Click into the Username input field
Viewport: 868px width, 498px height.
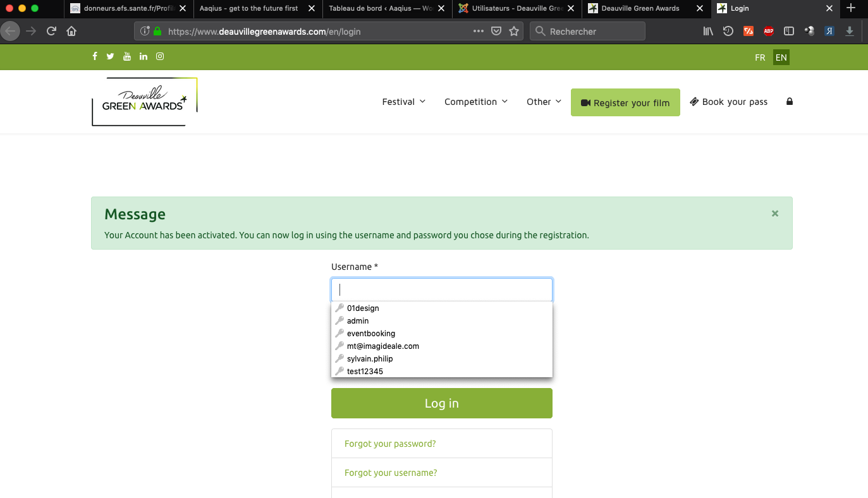(442, 290)
